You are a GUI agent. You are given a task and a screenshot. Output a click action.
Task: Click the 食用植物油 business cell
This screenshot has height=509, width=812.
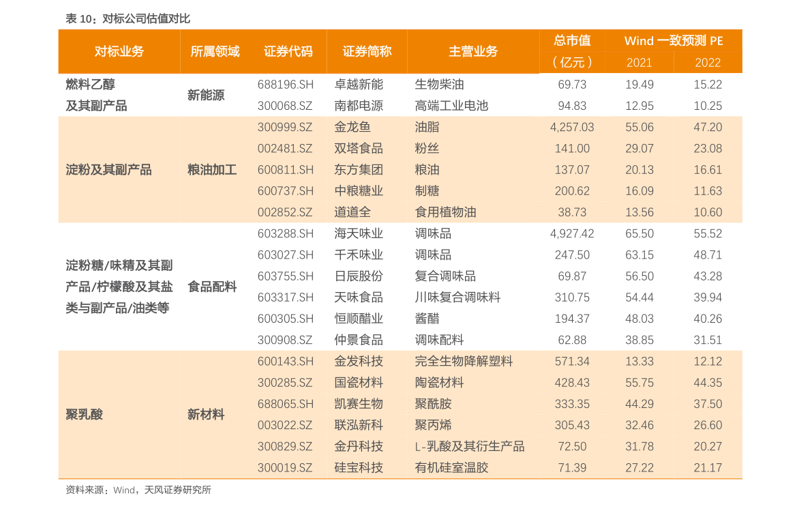445,212
